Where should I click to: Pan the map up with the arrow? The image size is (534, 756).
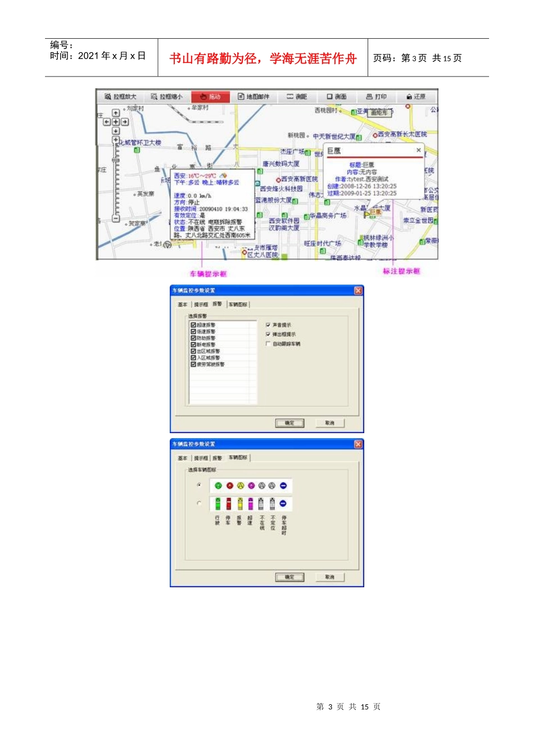coord(116,112)
